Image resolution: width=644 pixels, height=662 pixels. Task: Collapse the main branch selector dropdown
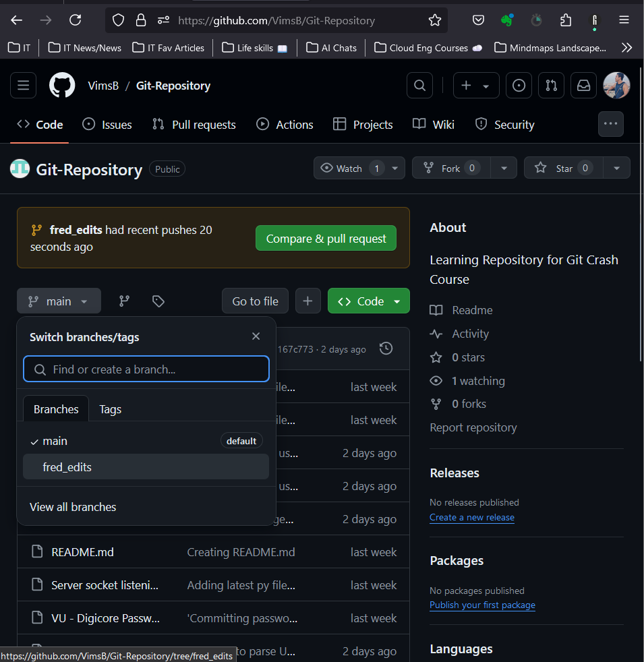pos(59,301)
